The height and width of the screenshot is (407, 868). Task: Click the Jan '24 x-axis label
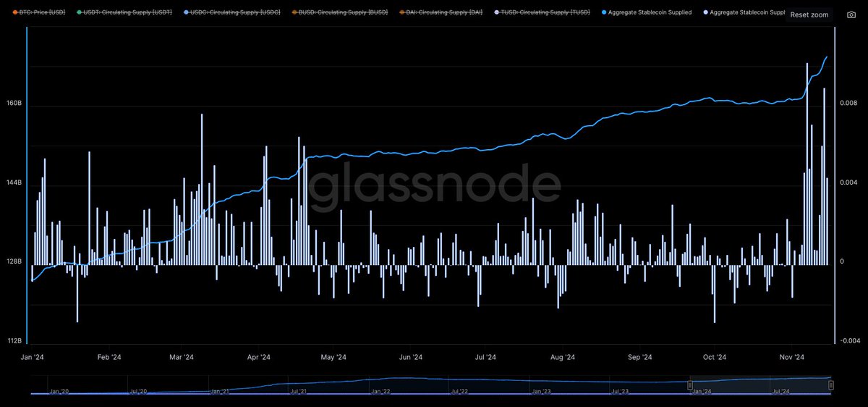pyautogui.click(x=33, y=357)
